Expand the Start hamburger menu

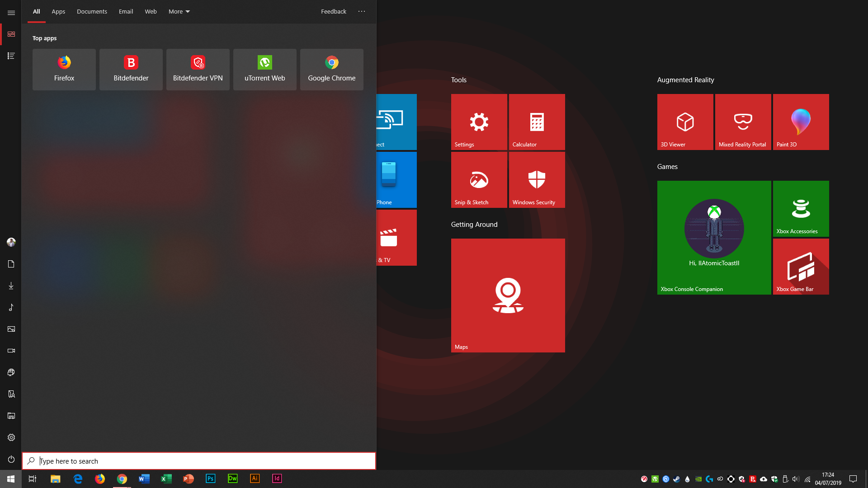coord(11,13)
